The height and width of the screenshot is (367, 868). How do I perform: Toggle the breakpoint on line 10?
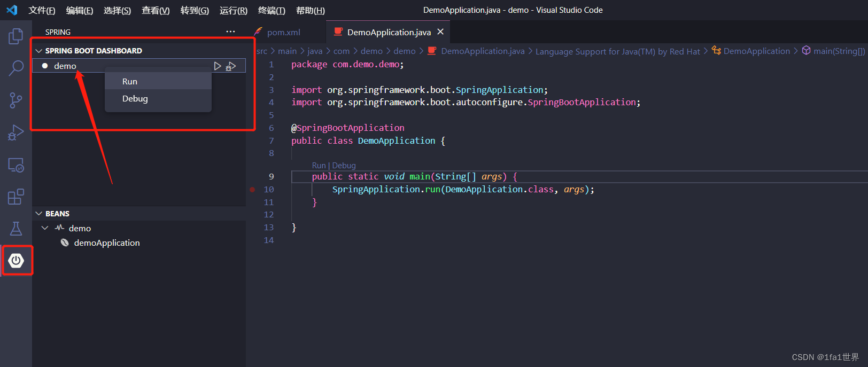pyautogui.click(x=252, y=189)
